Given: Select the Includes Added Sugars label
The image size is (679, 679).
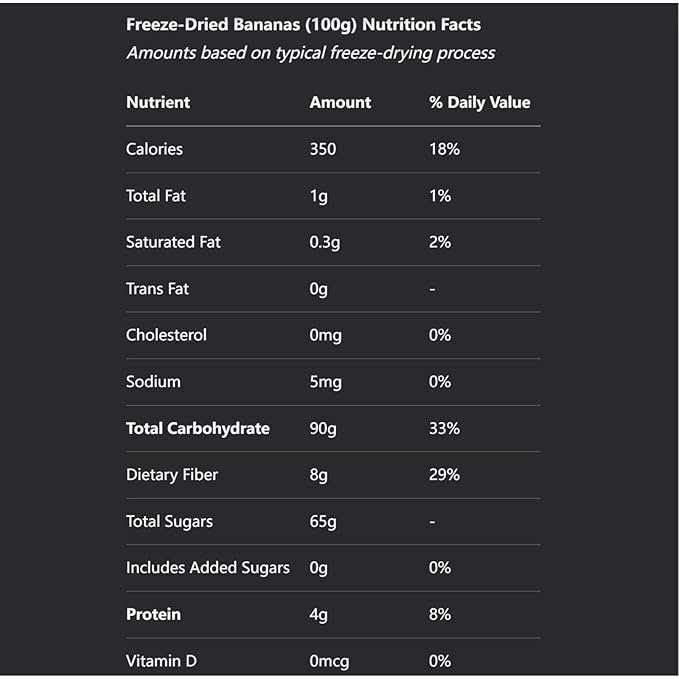Looking at the screenshot, I should point(208,568).
